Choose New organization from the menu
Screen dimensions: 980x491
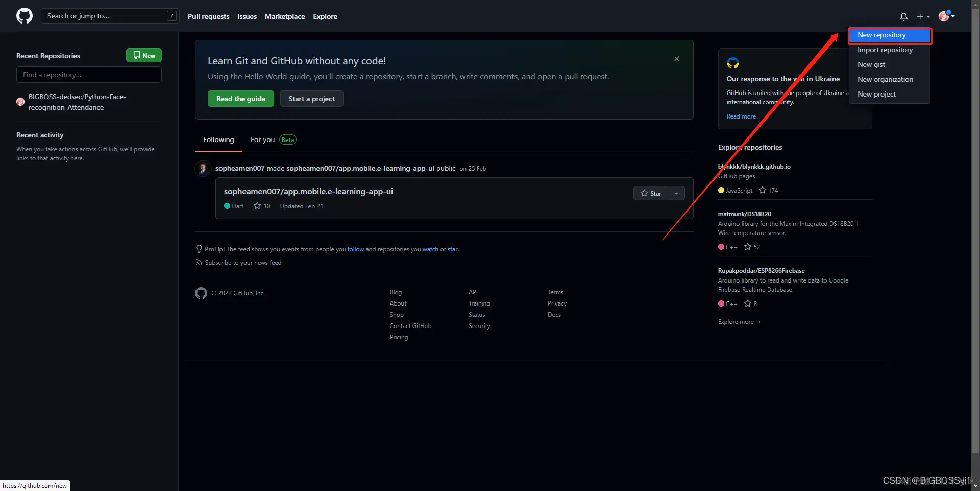(890, 79)
